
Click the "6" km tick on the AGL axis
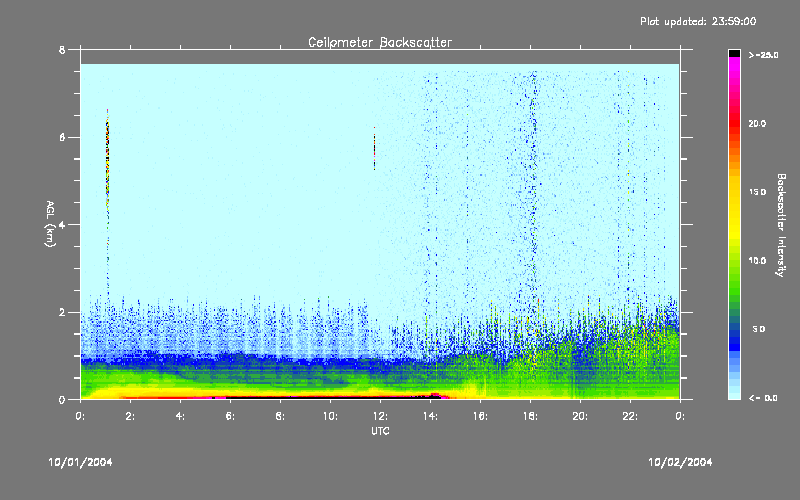[62, 137]
